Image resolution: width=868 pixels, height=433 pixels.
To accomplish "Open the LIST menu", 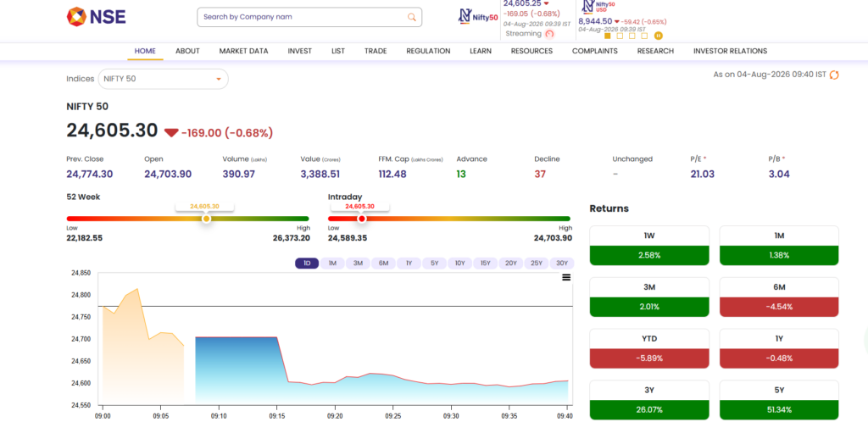I will click(338, 51).
